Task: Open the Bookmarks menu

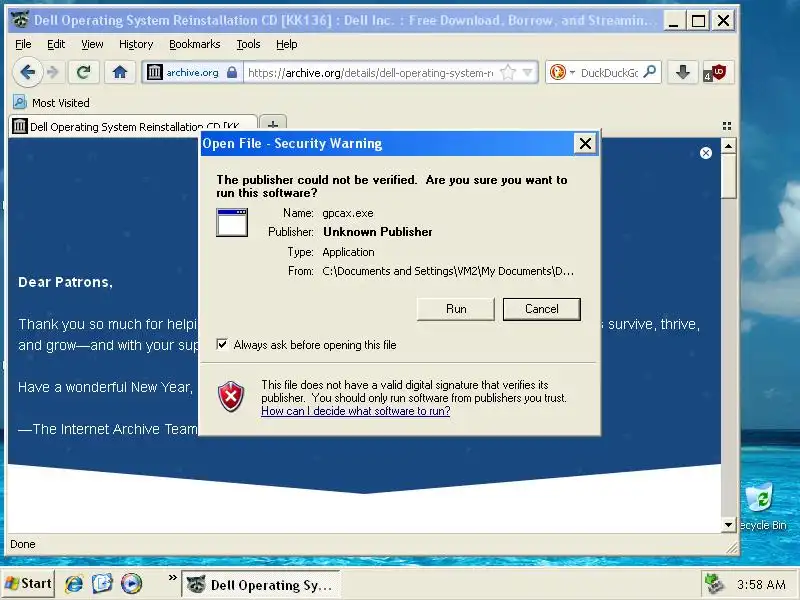Action: (194, 44)
